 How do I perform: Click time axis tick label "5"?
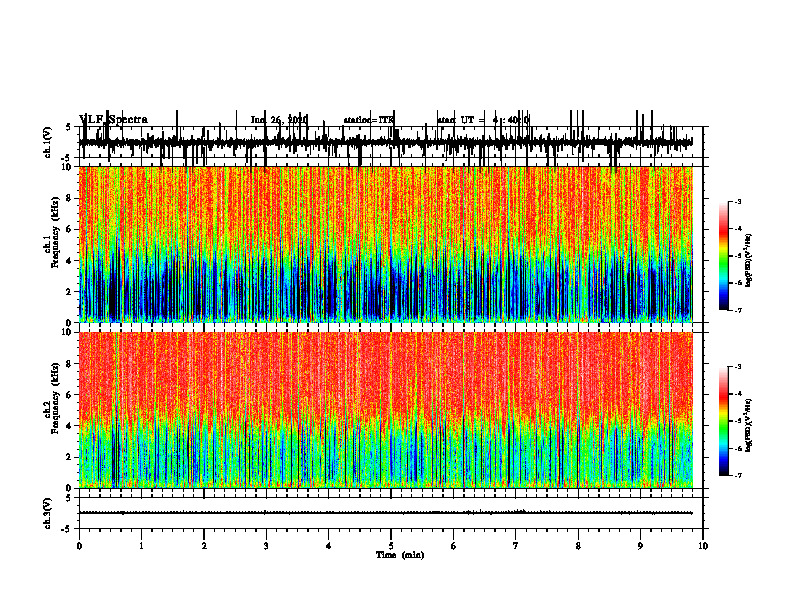tap(391, 546)
